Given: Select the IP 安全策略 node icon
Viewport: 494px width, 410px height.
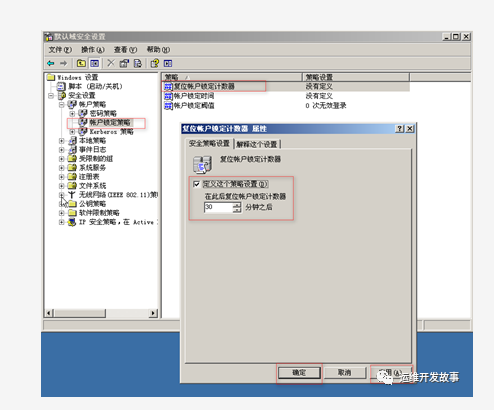Looking at the screenshot, I should point(72,222).
